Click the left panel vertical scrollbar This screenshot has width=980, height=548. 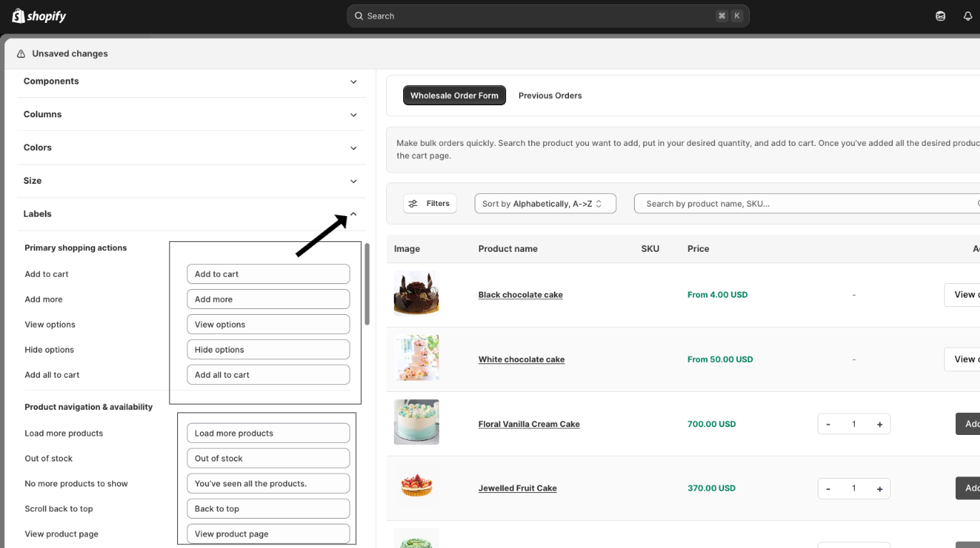pyautogui.click(x=367, y=284)
